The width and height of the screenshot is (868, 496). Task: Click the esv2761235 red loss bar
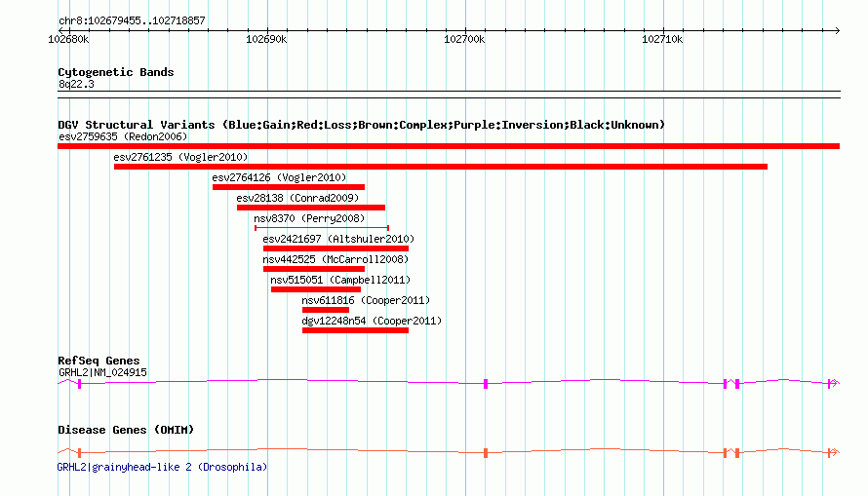[x=441, y=167]
